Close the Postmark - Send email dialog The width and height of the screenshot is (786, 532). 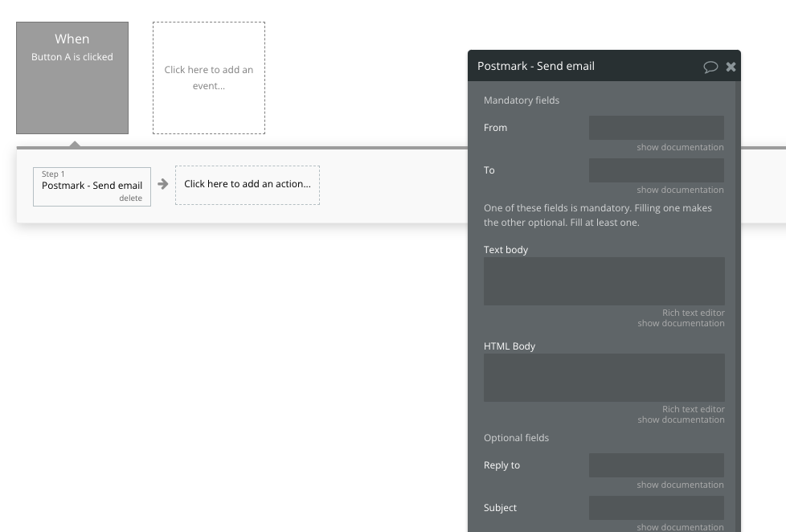[x=731, y=67]
